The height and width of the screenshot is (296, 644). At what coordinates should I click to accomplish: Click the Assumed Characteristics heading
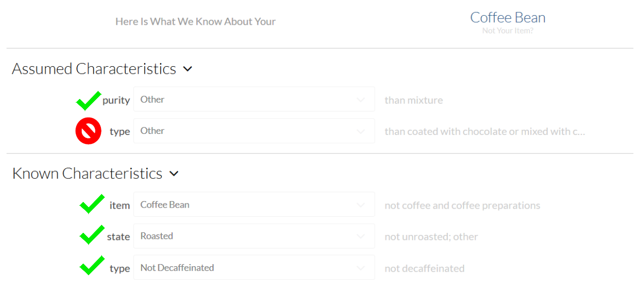point(94,69)
